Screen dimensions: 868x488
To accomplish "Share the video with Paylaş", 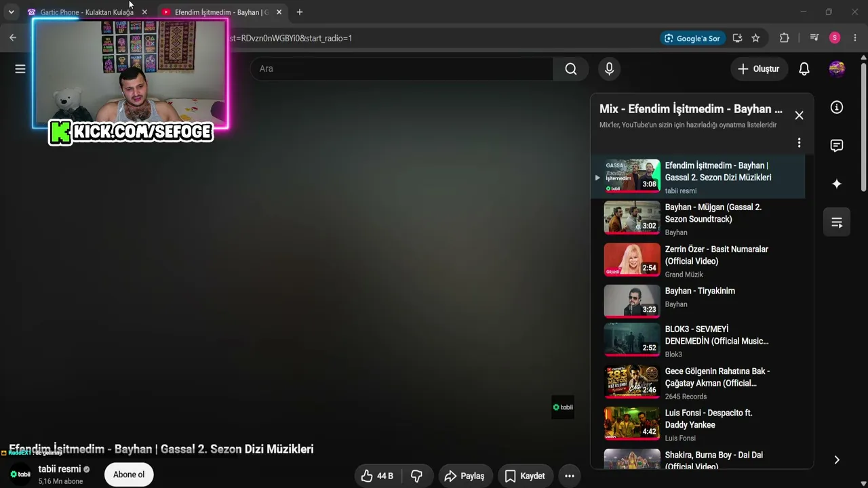I will click(465, 476).
